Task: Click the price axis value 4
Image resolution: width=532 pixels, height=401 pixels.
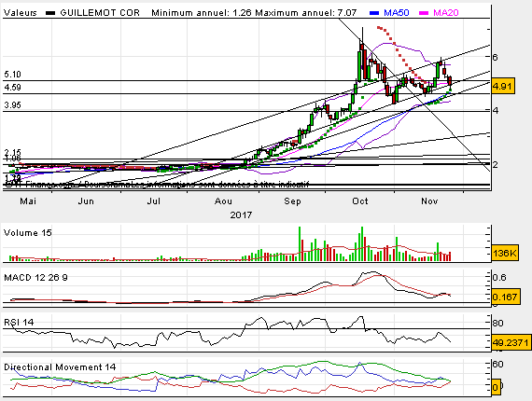Action: [496, 110]
